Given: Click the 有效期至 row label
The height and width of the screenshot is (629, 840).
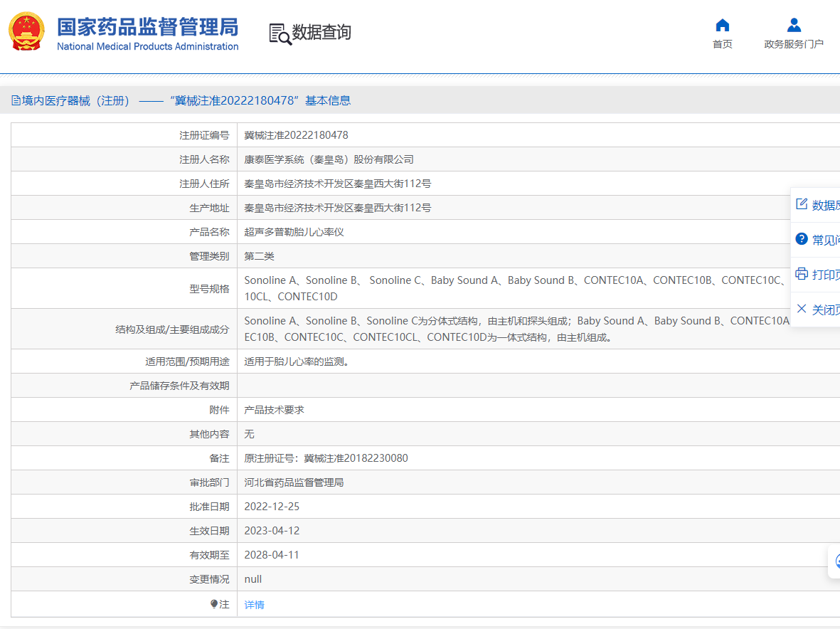Looking at the screenshot, I should tap(209, 554).
